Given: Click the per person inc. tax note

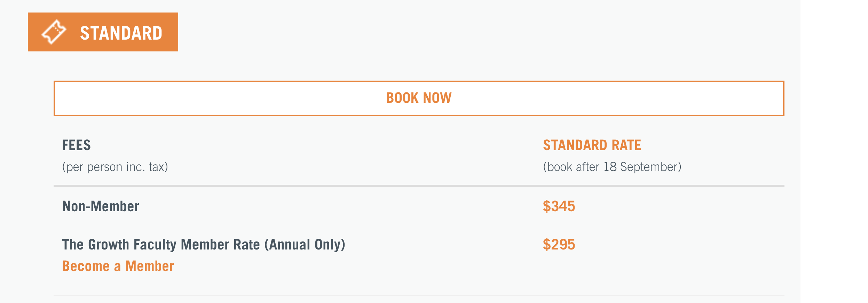Looking at the screenshot, I should [115, 167].
